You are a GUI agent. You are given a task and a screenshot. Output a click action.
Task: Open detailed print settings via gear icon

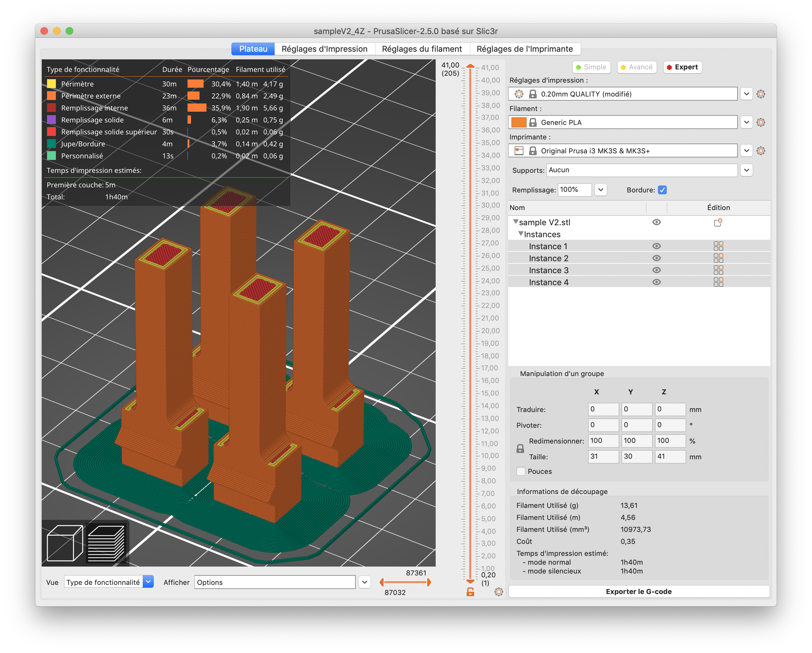click(x=761, y=94)
